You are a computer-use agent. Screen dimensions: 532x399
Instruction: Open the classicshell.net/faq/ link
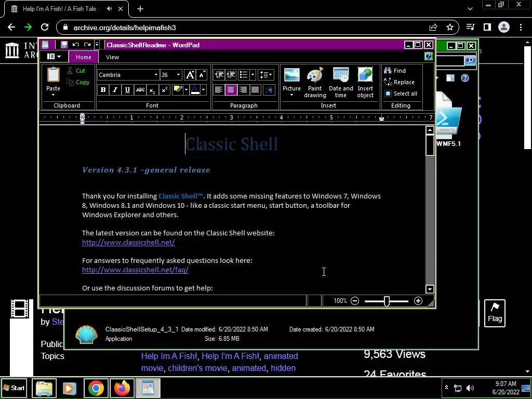(x=136, y=270)
